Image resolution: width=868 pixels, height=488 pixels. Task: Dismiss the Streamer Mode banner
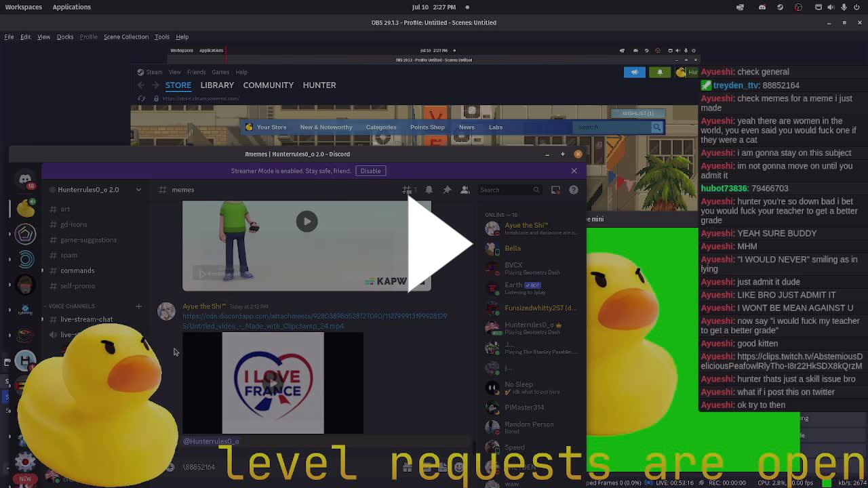[574, 171]
